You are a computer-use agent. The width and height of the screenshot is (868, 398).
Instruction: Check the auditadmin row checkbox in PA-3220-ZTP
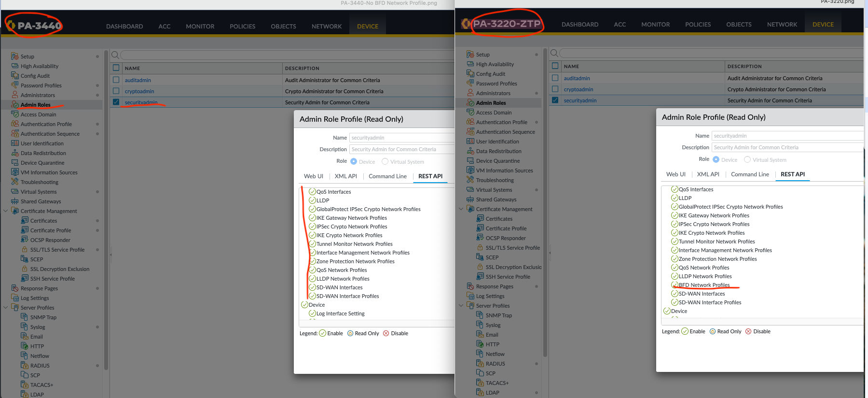[x=555, y=78]
